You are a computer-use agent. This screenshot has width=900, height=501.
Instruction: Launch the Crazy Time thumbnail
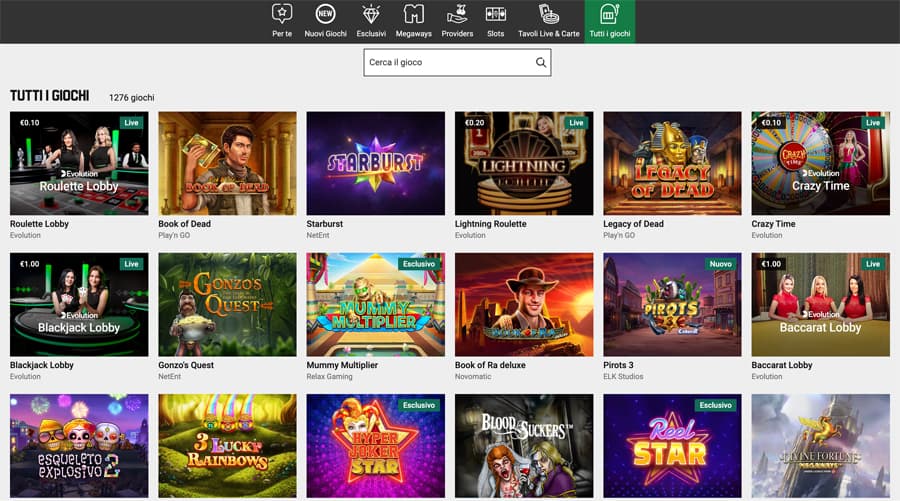click(x=821, y=164)
